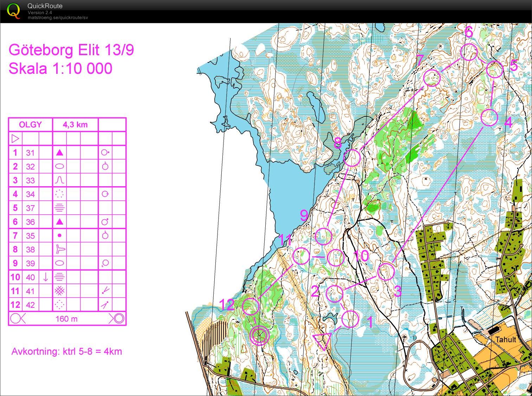532x396 pixels.
Task: Click the number 12 label on the map
Action: click(x=227, y=305)
